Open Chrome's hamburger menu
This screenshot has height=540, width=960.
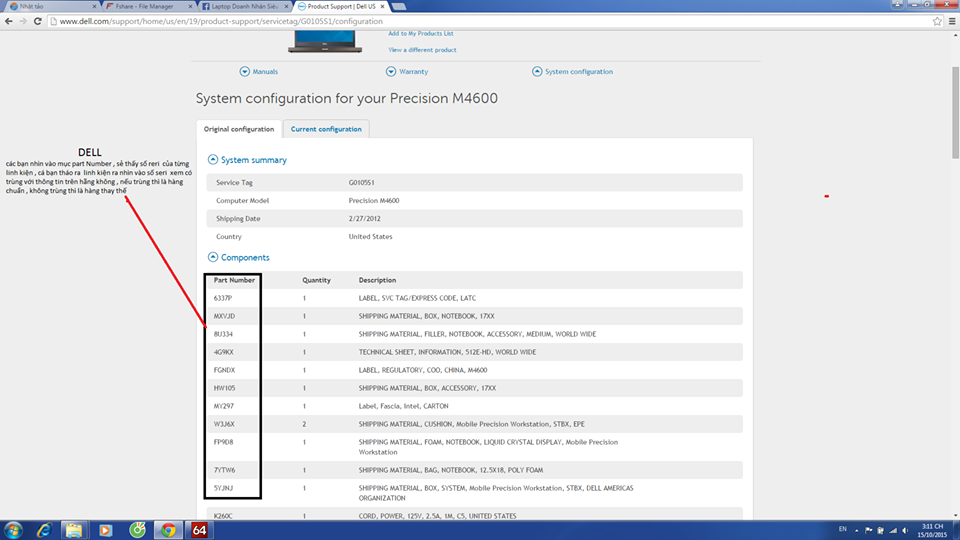(951, 21)
